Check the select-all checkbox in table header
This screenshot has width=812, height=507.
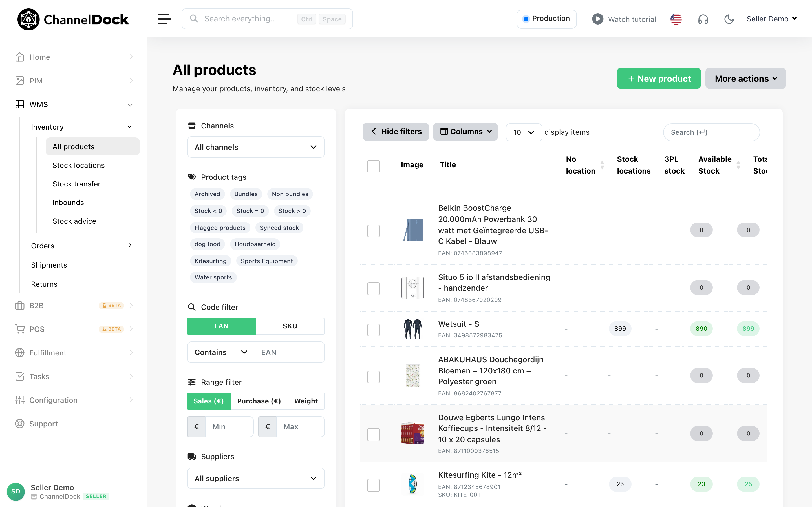[x=374, y=166]
